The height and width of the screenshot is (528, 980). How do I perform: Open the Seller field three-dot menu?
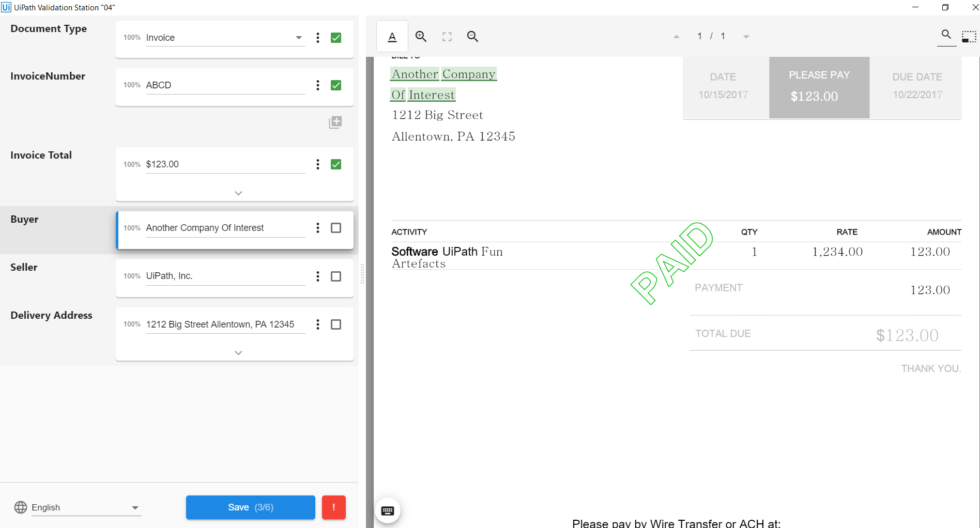tap(317, 276)
